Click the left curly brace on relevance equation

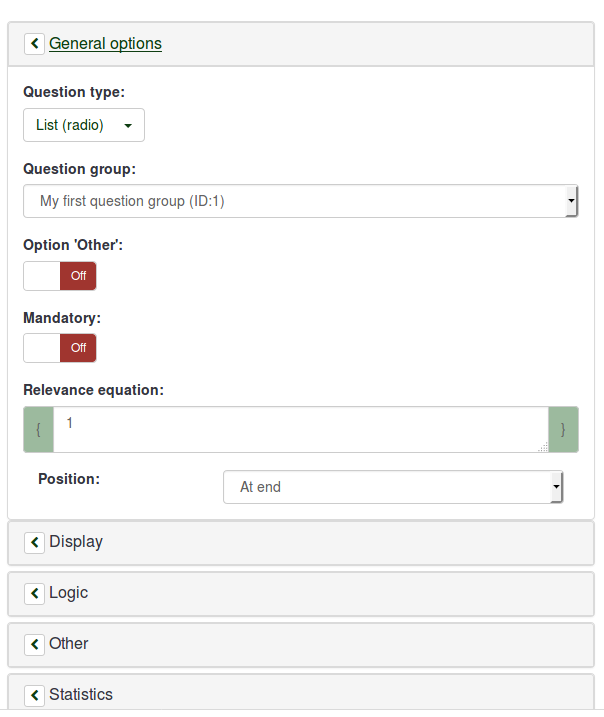(x=38, y=430)
